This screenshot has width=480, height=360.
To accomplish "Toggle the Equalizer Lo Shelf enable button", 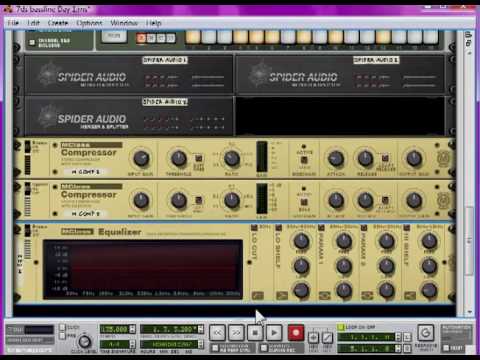I will click(278, 228).
